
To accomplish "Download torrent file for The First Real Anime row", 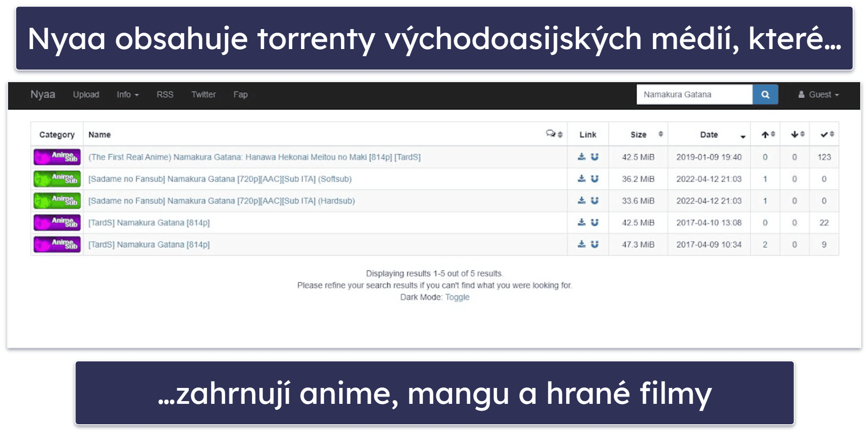I will (x=582, y=157).
